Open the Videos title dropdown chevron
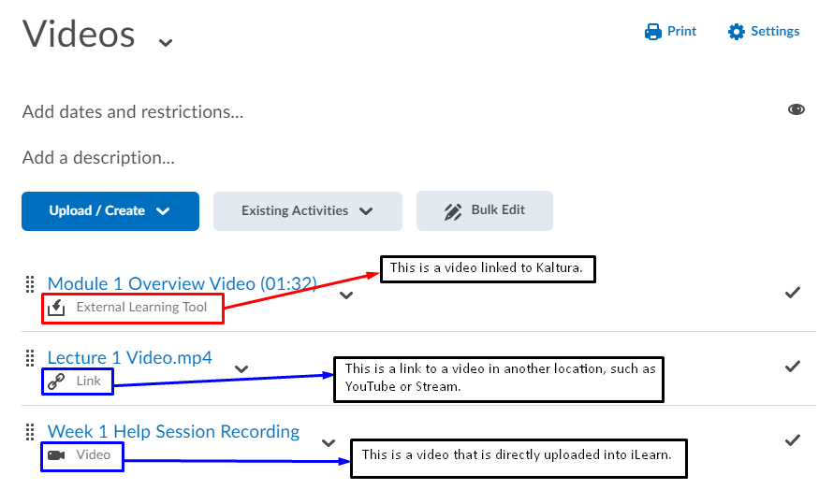The height and width of the screenshot is (504, 833). 166,42
